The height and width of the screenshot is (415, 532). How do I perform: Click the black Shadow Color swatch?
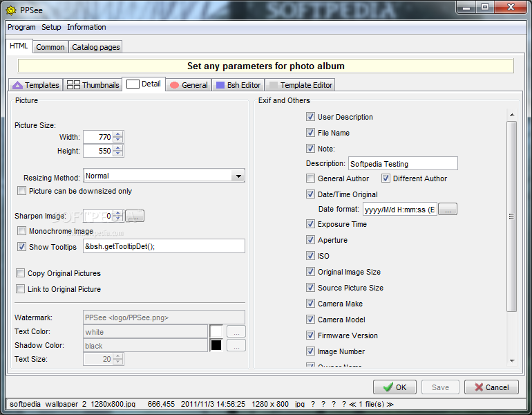pyautogui.click(x=216, y=345)
